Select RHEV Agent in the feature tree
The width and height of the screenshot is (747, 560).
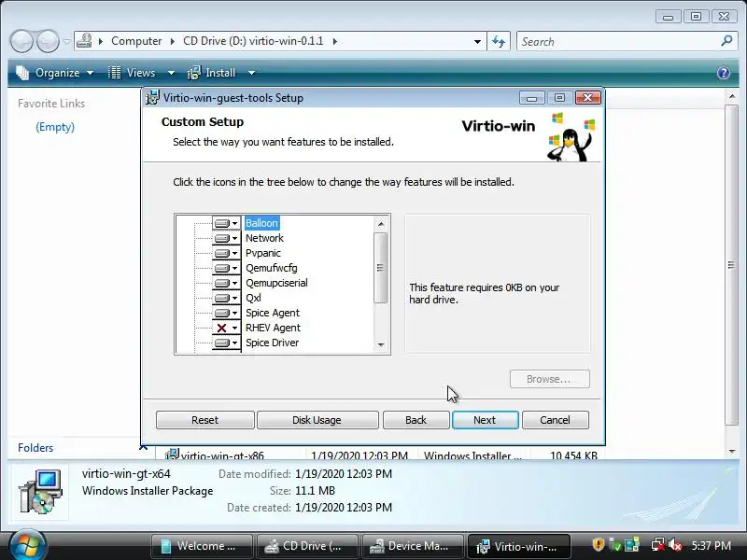click(x=273, y=328)
